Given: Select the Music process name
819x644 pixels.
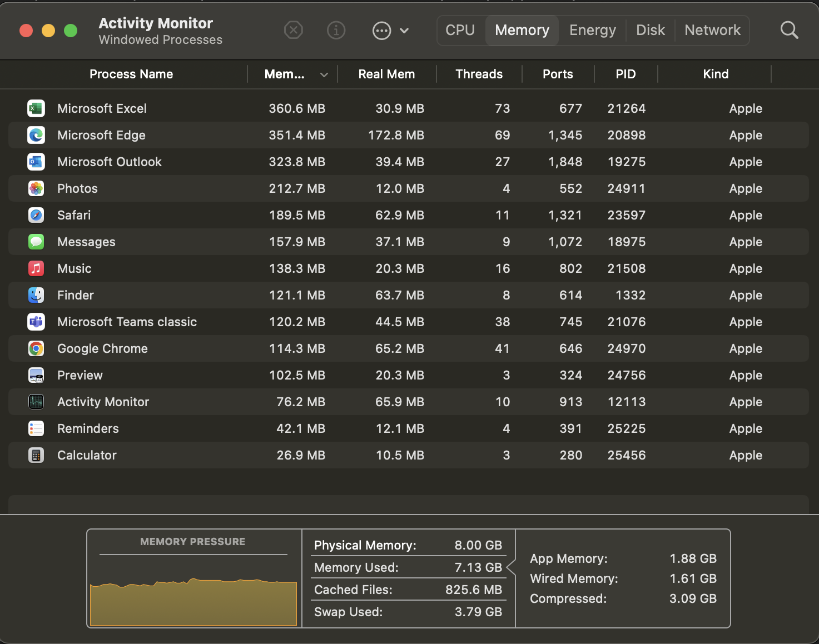Looking at the screenshot, I should [x=75, y=268].
